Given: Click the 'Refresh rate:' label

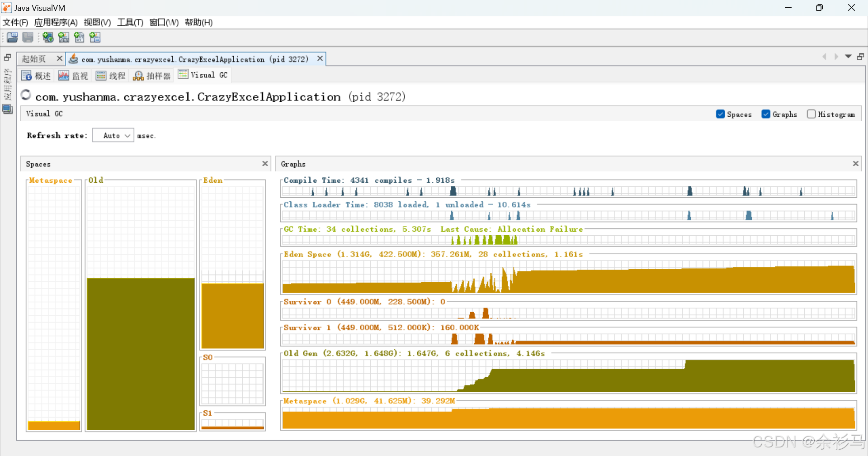Looking at the screenshot, I should [x=57, y=135].
